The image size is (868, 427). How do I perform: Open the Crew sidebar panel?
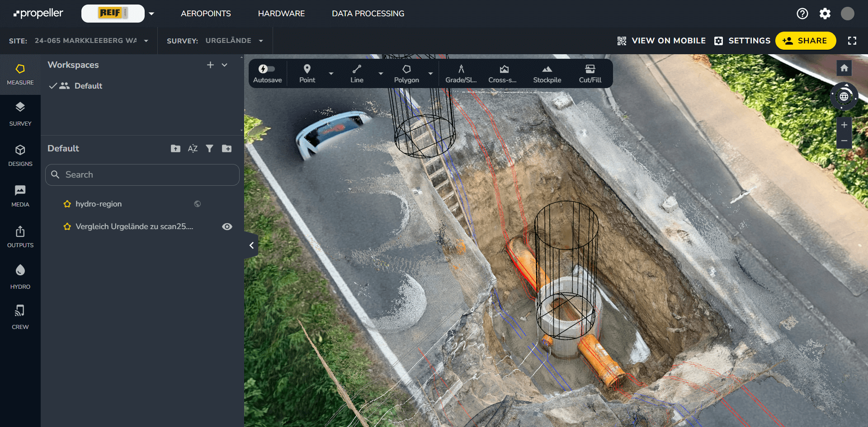click(x=20, y=317)
